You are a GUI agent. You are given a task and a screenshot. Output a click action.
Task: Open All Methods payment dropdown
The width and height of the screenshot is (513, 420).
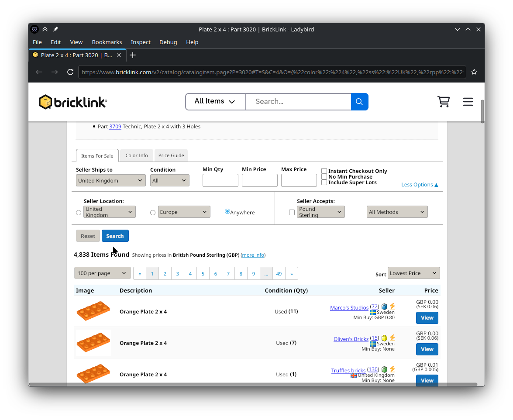click(x=397, y=212)
